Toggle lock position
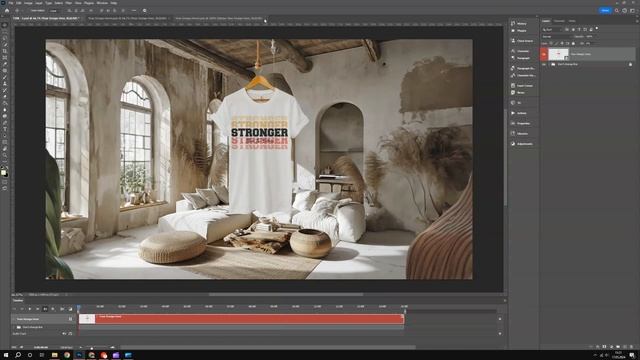This screenshot has height=360, width=640. point(562,43)
